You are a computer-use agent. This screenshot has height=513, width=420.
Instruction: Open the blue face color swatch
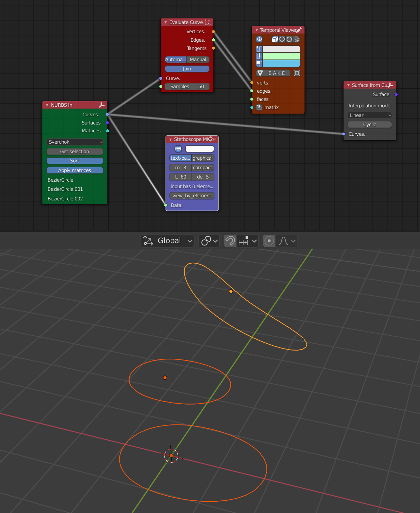tap(281, 64)
